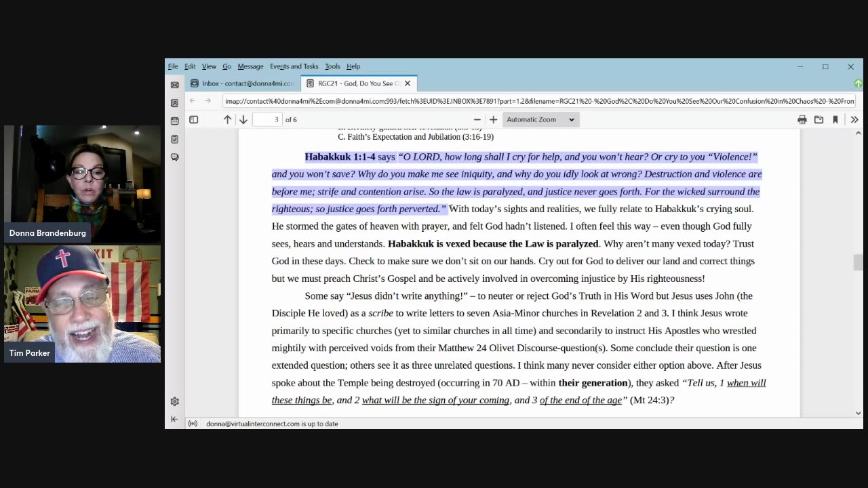Go back in tab navigation

coord(193,101)
